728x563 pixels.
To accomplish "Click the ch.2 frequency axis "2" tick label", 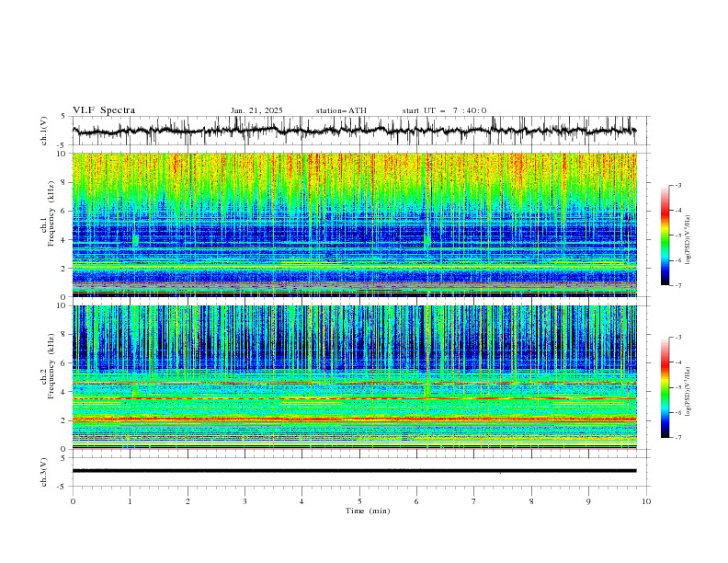I will coord(64,420).
